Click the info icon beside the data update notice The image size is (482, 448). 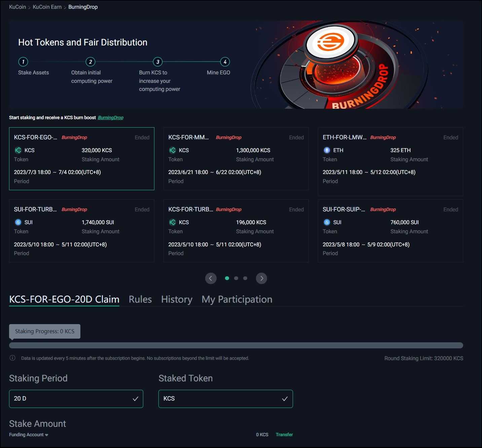[12, 358]
